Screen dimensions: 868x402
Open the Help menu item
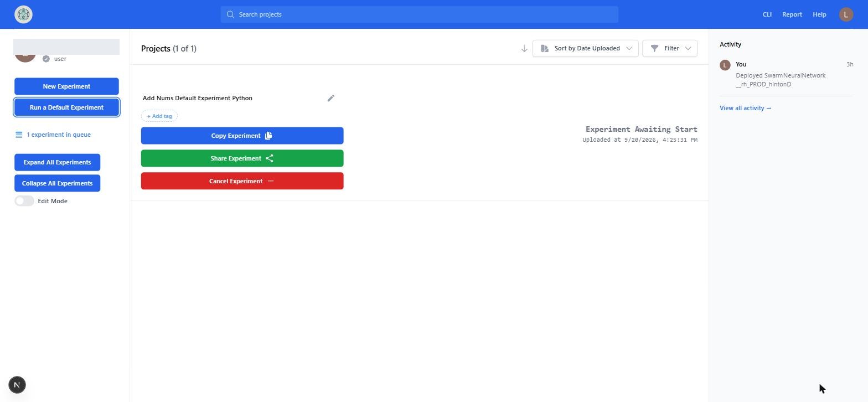point(819,14)
